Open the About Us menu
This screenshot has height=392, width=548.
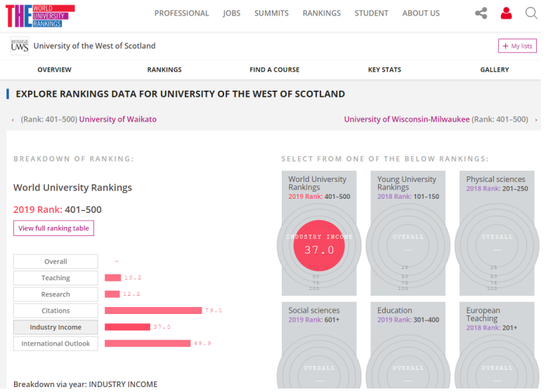coord(421,13)
